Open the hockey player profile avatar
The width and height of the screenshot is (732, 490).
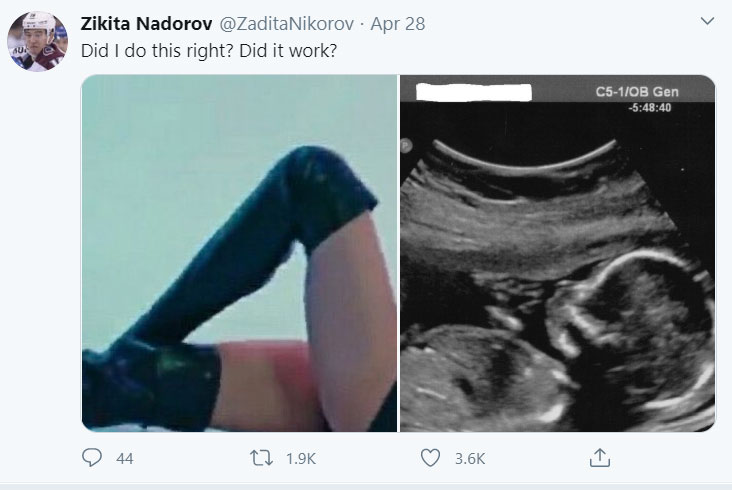(x=38, y=40)
